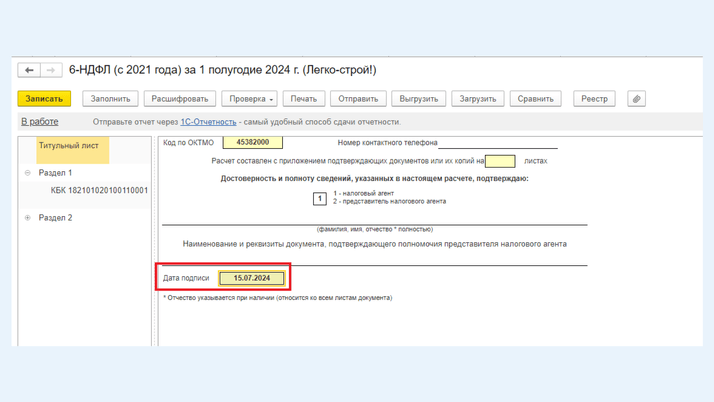Click the Код по ОКТМО field 45382000

point(253,142)
